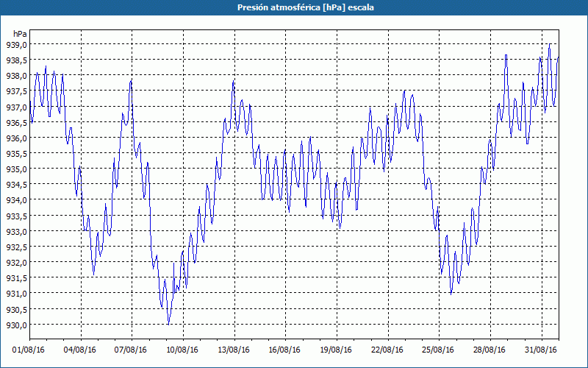Click the 937,0 y-axis label

(16, 107)
